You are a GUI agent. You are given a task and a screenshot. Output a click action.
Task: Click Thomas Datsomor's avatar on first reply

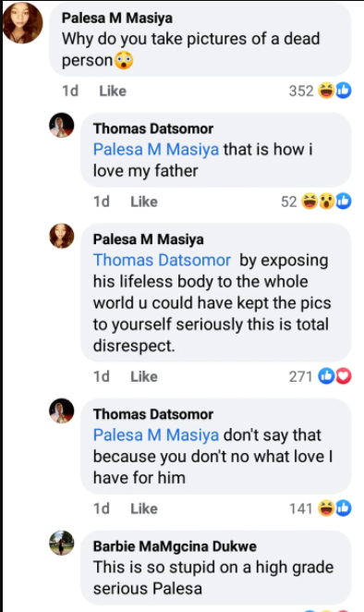[x=62, y=126]
